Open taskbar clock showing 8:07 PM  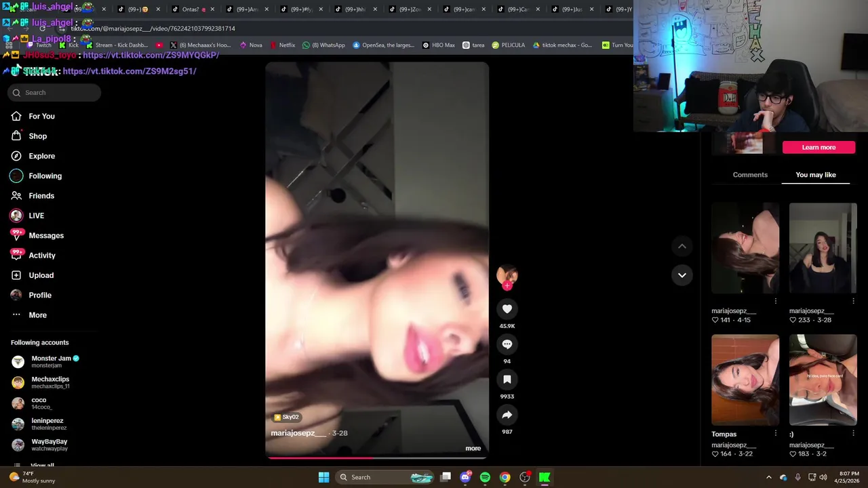click(x=848, y=477)
